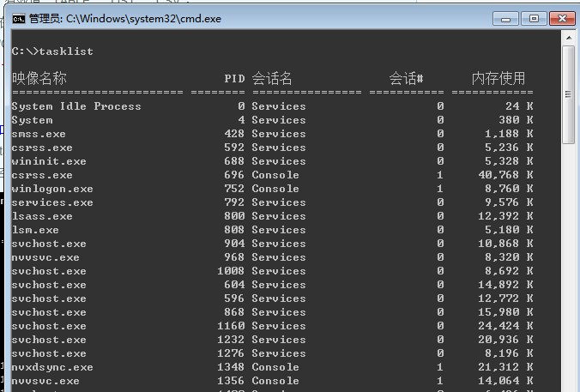Click the lsass.exe process name

(42, 216)
